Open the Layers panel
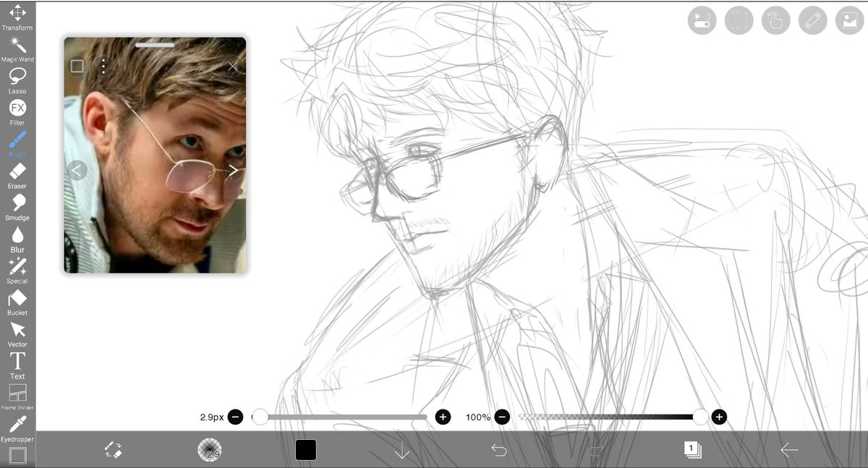868x468 pixels. tap(692, 450)
